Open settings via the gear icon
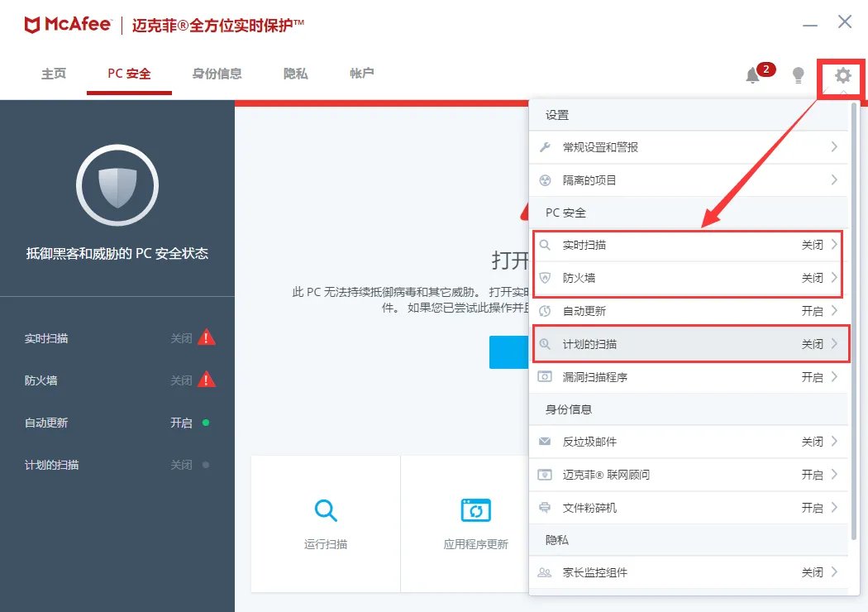The height and width of the screenshot is (612, 868). pyautogui.click(x=841, y=75)
